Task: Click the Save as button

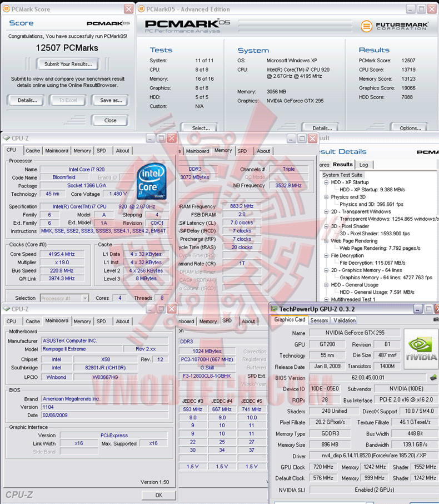Action: pos(111,100)
